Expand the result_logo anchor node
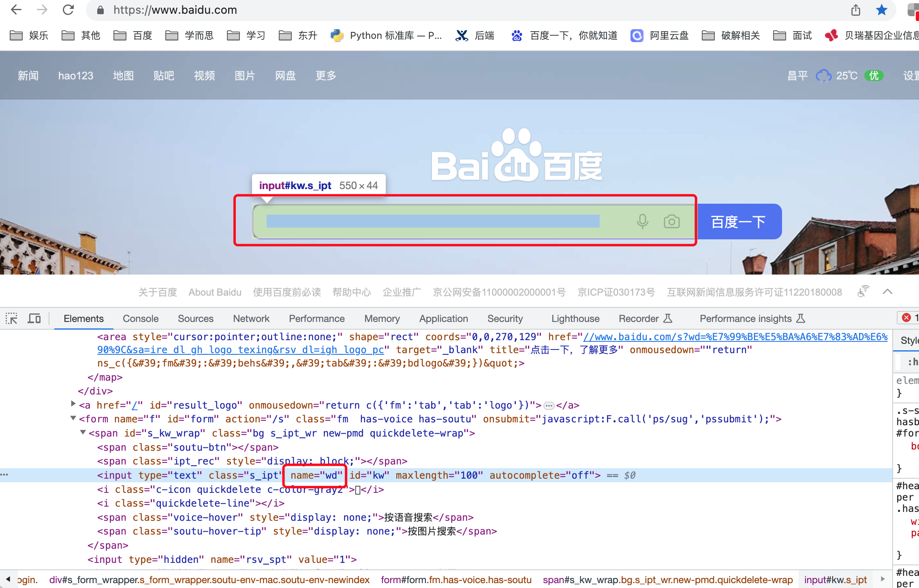This screenshot has height=588, width=919. click(73, 404)
